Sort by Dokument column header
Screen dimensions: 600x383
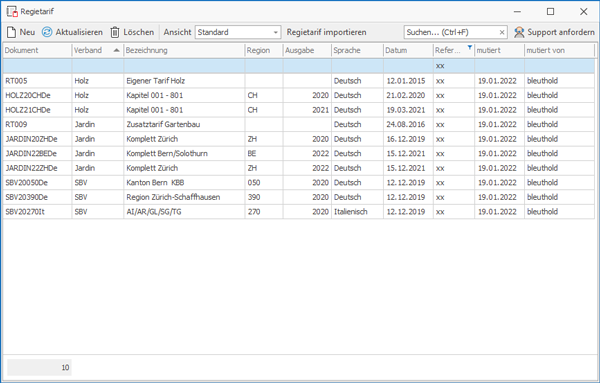point(37,50)
